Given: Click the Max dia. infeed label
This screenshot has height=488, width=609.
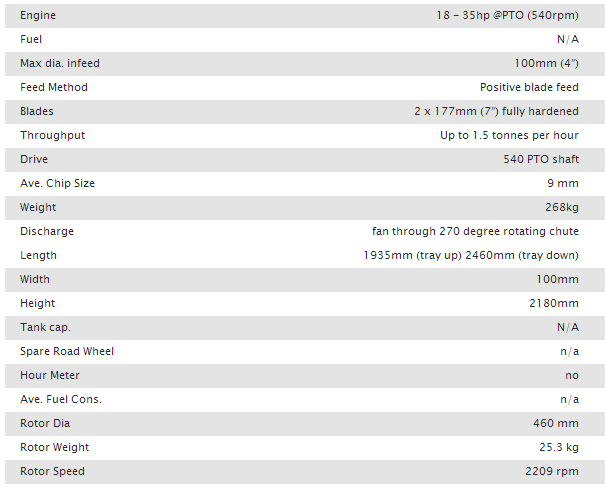Looking at the screenshot, I should [x=60, y=63].
